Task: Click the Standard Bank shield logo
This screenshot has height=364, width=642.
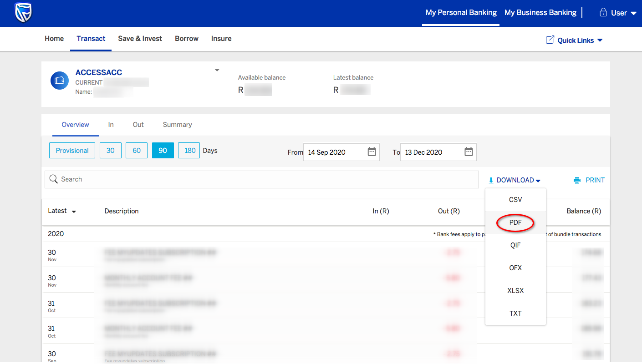Action: (x=22, y=13)
